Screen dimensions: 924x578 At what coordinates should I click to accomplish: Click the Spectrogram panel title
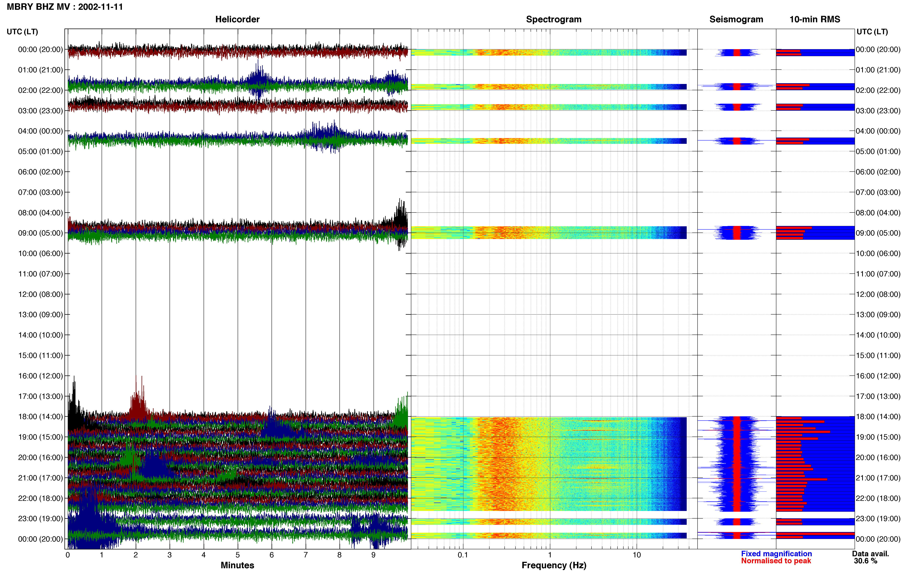tap(554, 19)
